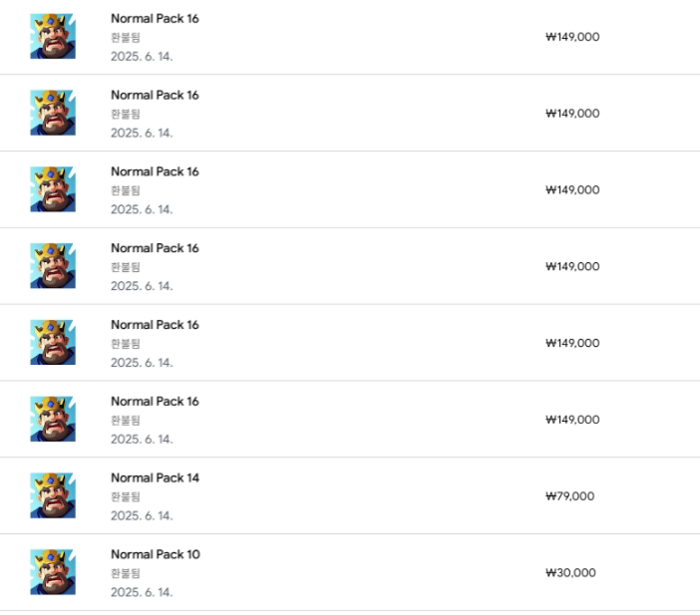Viewport: 700px width, 615px height.
Task: Click the purchase date under Normal Pack 14
Action: pos(142,515)
